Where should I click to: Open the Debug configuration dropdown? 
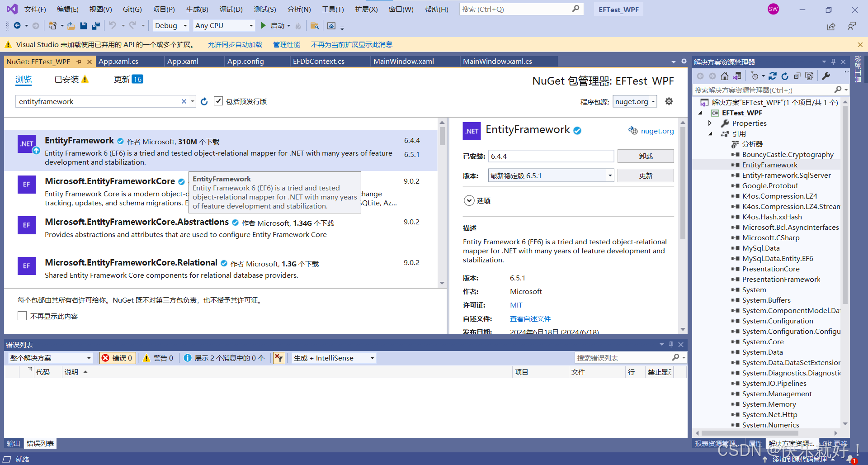(171, 26)
